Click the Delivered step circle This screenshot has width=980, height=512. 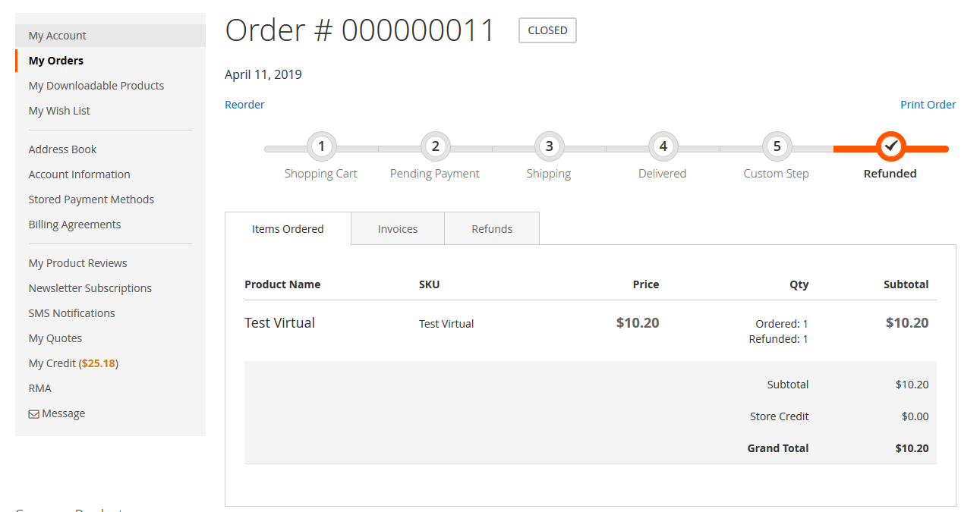click(662, 146)
